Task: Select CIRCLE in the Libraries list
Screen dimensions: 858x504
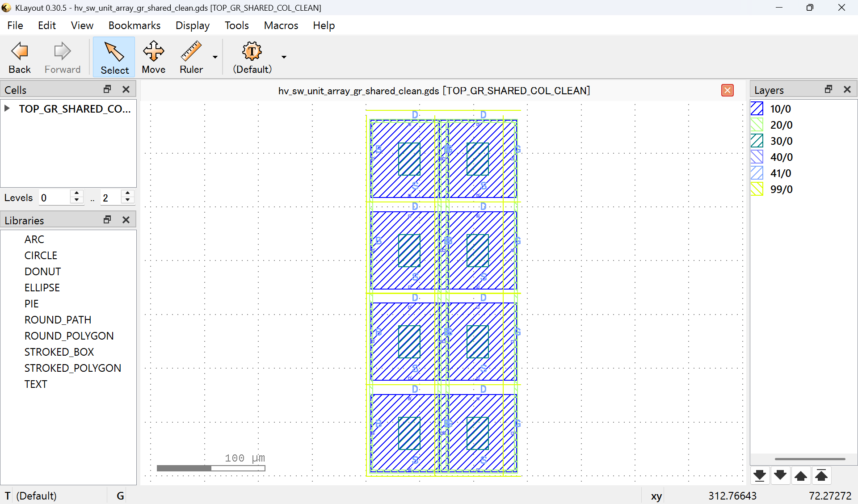Action: pyautogui.click(x=41, y=255)
